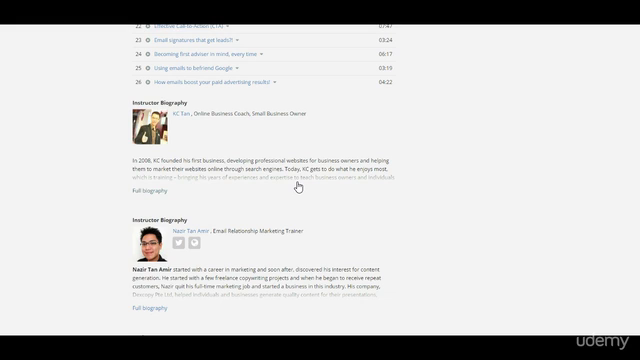Screen dimensions: 640x360
Task: Click the 'Email Relationship Marketing Trainer' title text
Action: click(258, 231)
